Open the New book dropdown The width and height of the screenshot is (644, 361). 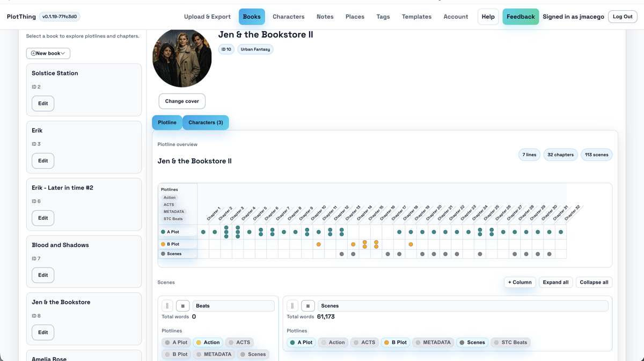tap(48, 53)
